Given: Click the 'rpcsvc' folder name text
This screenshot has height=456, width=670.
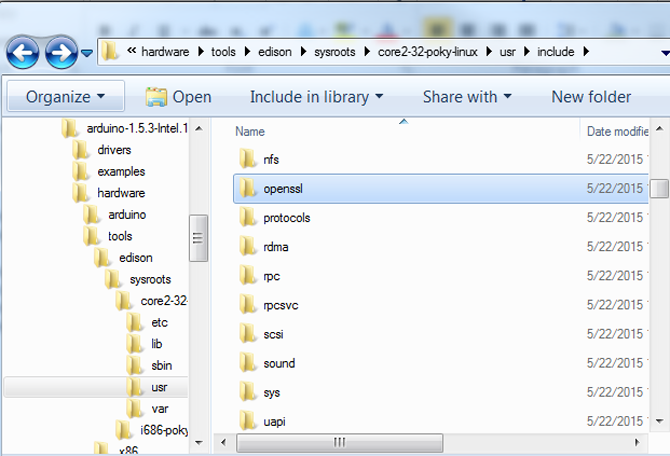Looking at the screenshot, I should 281,306.
